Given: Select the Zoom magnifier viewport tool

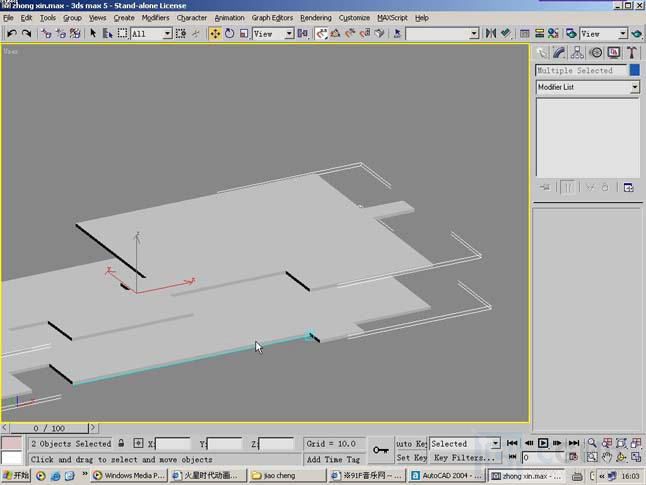Looking at the screenshot, I should [592, 443].
